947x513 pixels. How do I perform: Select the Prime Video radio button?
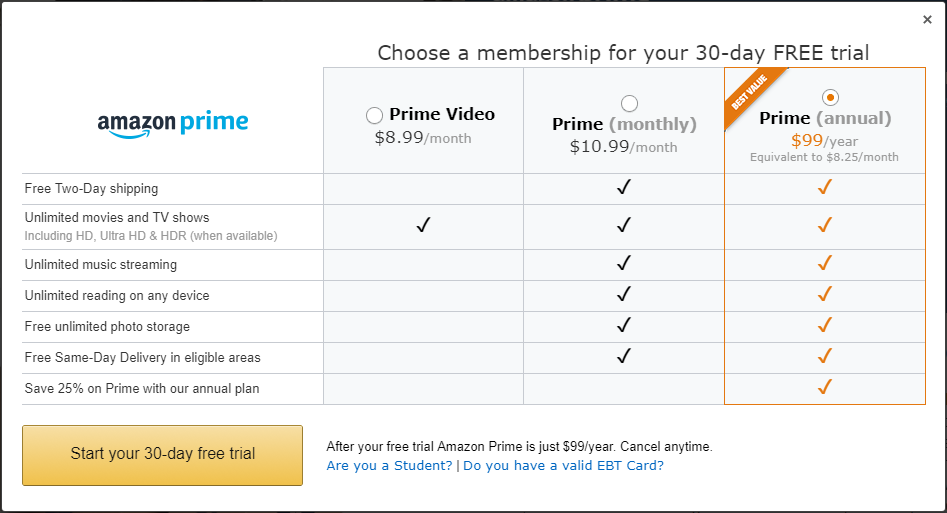coord(375,116)
